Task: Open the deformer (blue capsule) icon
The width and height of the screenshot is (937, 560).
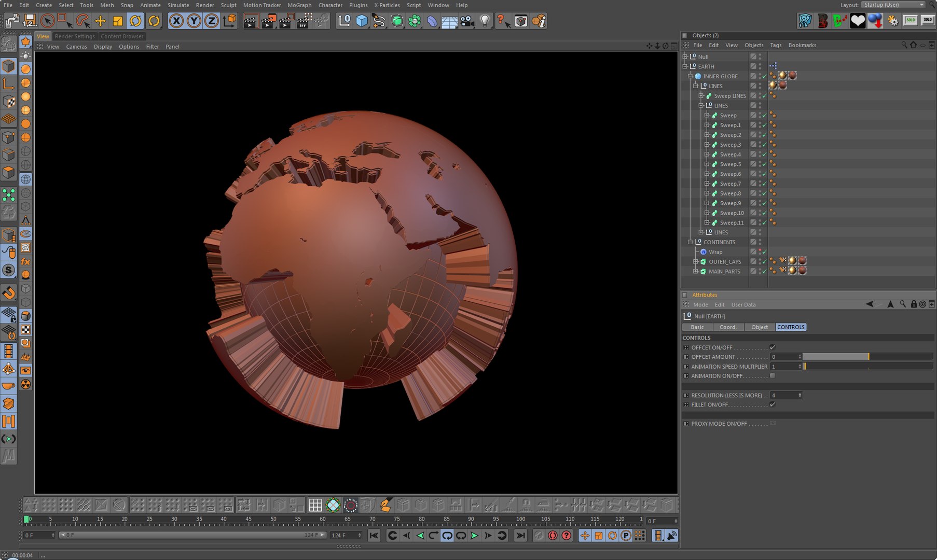Action: 432,21
